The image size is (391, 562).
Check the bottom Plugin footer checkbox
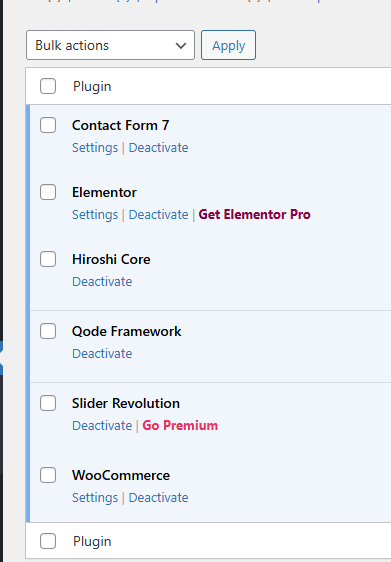(48, 541)
